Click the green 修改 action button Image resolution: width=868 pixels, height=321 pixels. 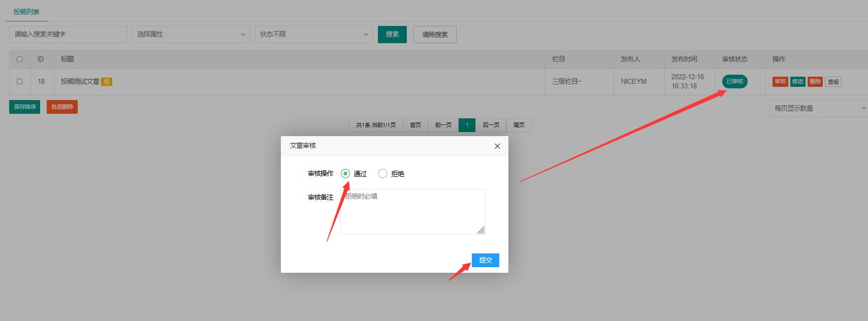(x=797, y=82)
